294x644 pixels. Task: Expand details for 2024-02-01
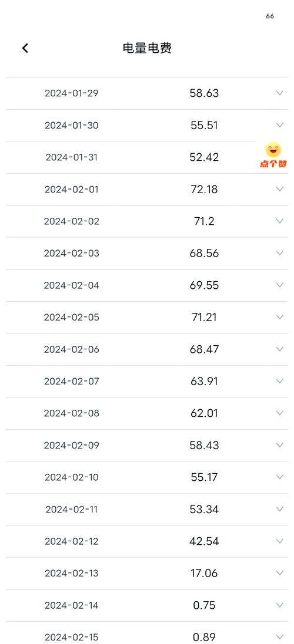[280, 189]
